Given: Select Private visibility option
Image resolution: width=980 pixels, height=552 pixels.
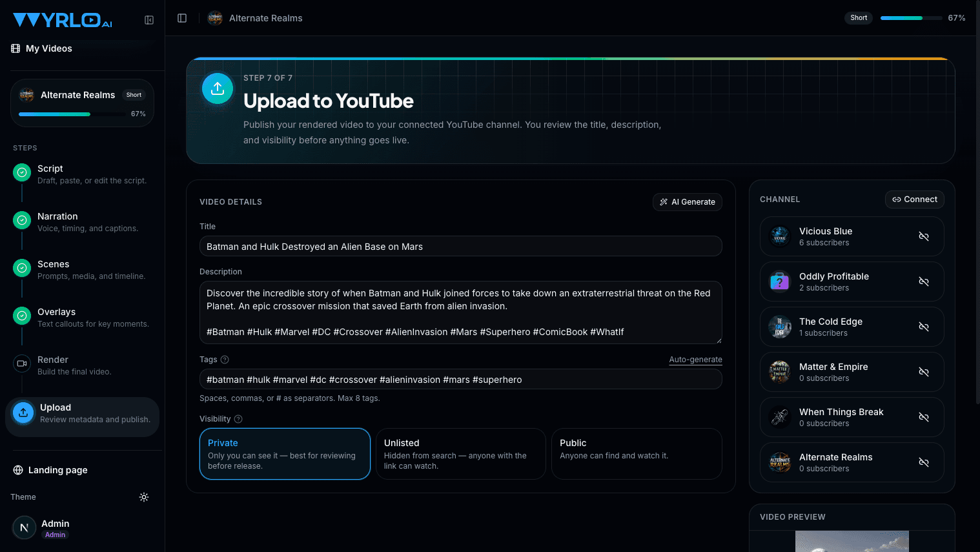Looking at the screenshot, I should (285, 454).
